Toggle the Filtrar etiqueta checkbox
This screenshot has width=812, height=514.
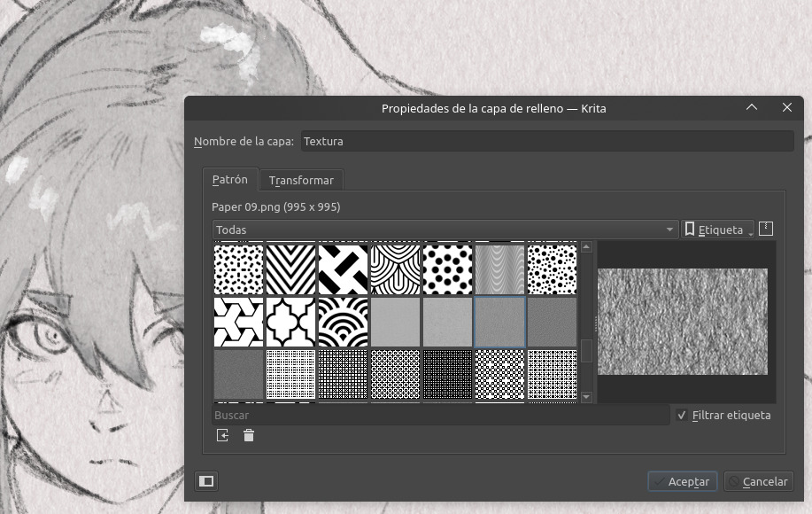point(681,415)
